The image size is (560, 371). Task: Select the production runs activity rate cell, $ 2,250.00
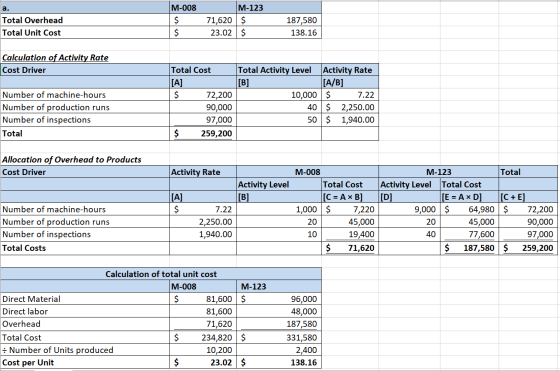(350, 107)
